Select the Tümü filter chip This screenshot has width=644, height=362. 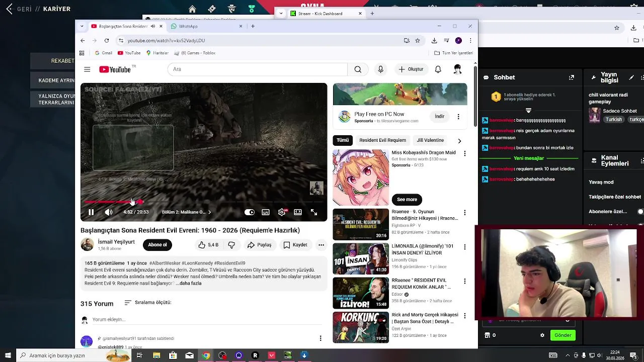pyautogui.click(x=343, y=140)
